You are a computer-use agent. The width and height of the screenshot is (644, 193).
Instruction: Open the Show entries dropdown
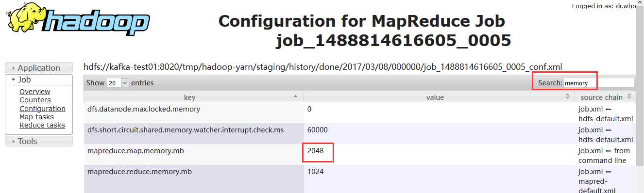(118, 83)
